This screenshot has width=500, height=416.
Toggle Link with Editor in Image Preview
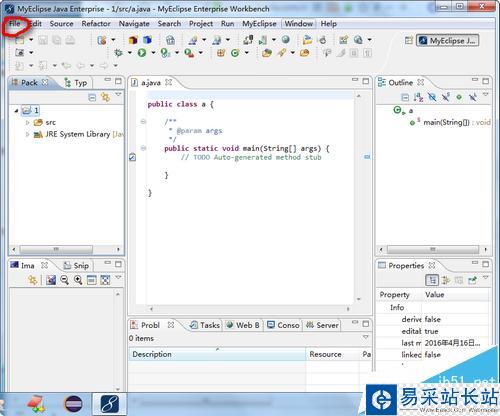[32, 280]
